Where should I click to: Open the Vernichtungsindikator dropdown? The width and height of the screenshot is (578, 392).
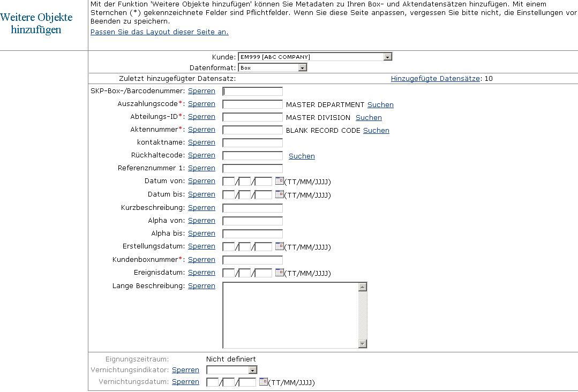(x=253, y=370)
